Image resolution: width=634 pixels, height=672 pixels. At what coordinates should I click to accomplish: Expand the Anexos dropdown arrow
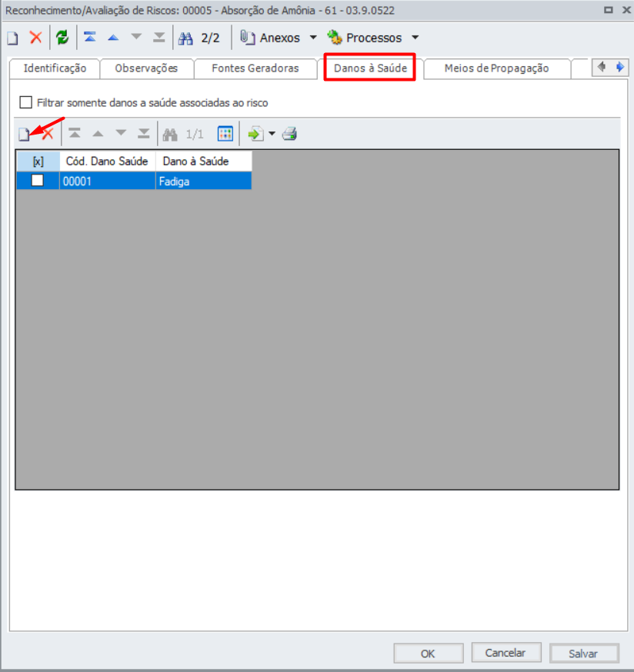click(x=314, y=38)
